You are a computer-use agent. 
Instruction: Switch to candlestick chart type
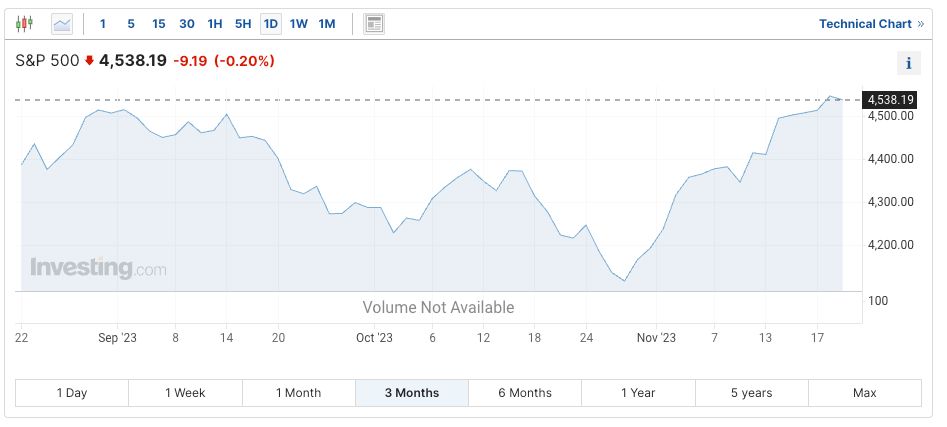coord(25,23)
